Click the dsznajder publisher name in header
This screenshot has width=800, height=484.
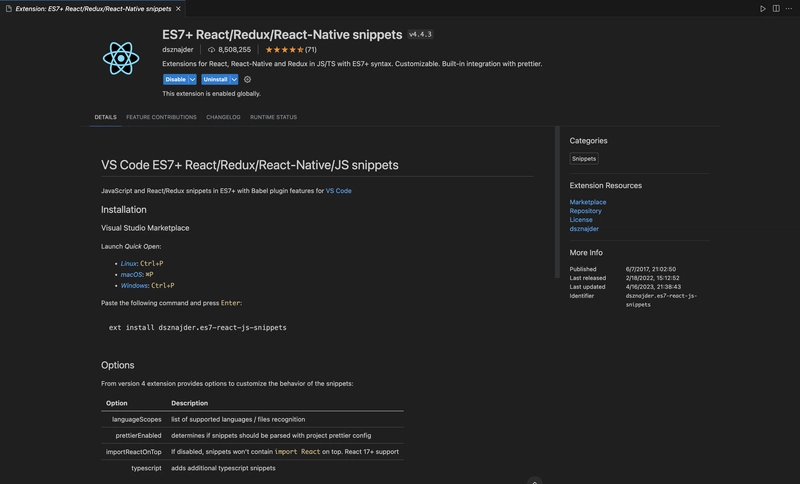[x=178, y=50]
